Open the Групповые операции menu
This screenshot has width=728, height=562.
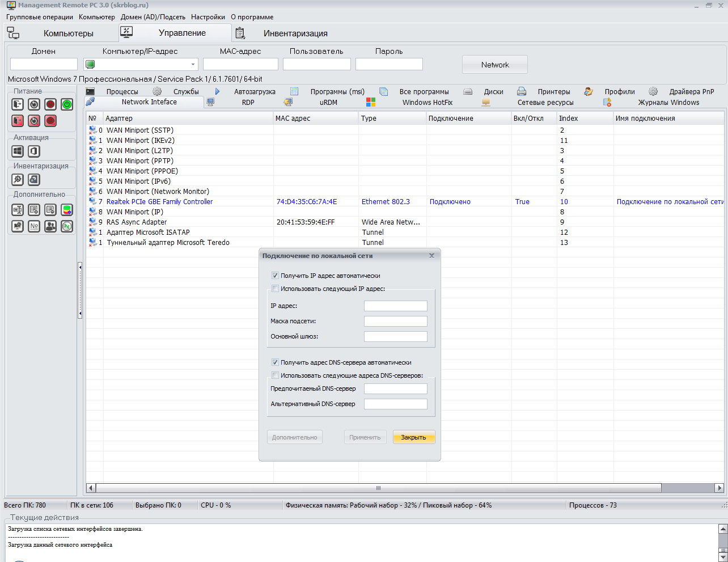40,17
